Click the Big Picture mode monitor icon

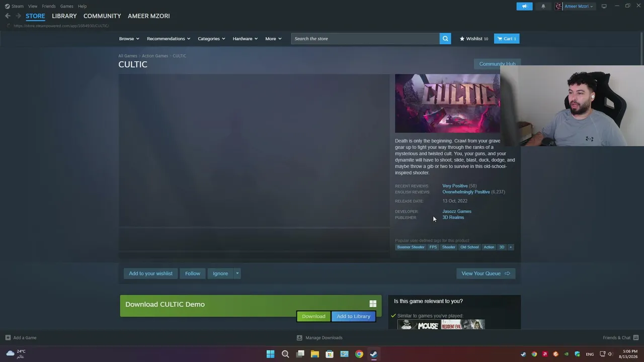click(604, 6)
